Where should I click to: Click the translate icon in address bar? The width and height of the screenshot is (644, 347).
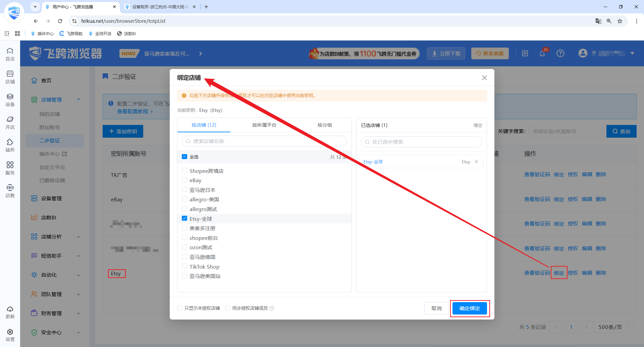point(598,21)
